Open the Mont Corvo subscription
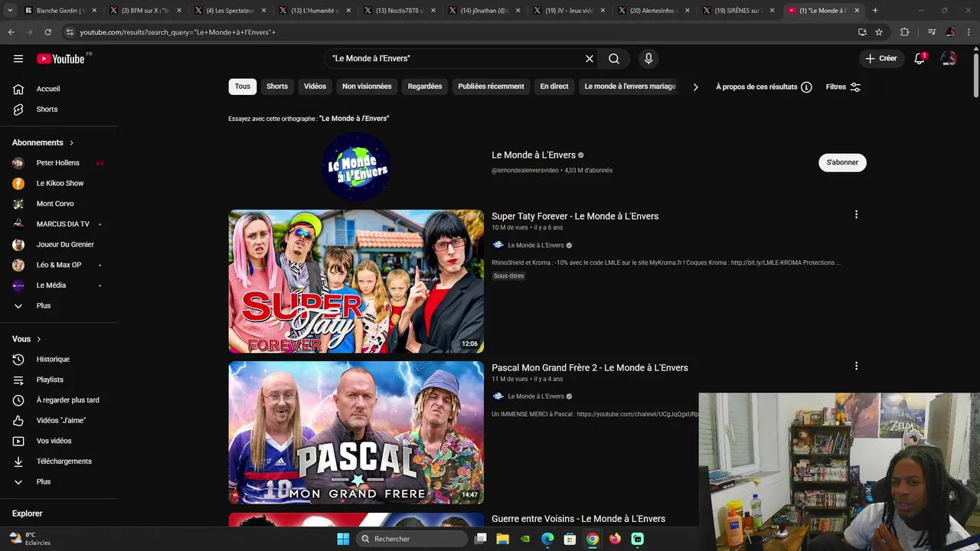 point(59,204)
